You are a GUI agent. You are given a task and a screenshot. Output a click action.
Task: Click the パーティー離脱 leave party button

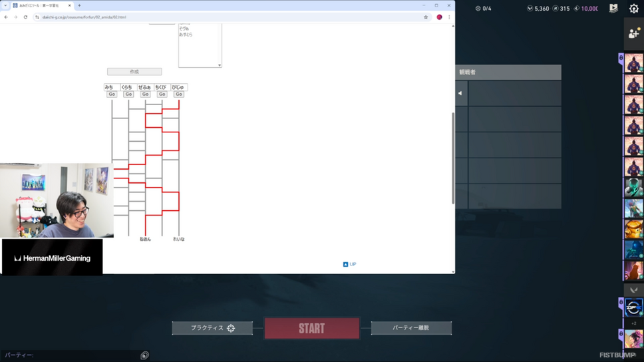(410, 328)
